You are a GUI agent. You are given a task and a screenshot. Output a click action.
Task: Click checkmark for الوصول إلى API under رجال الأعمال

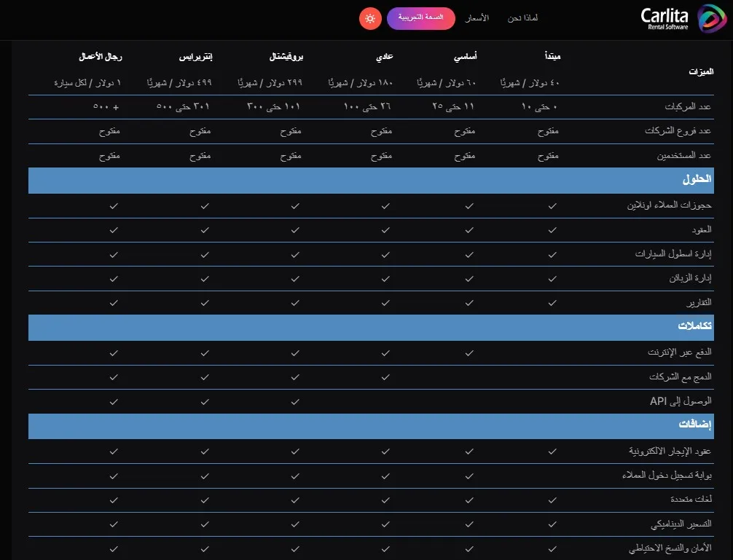coord(114,402)
